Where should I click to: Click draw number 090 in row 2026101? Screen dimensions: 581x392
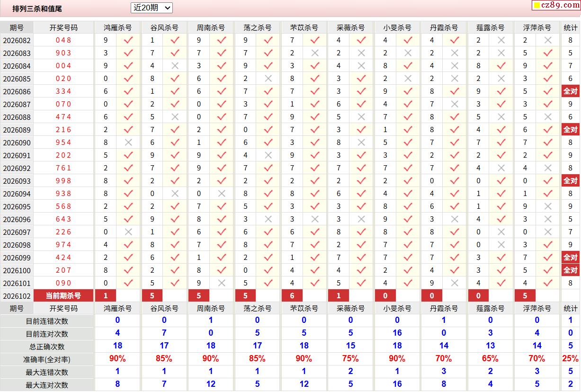tap(63, 283)
